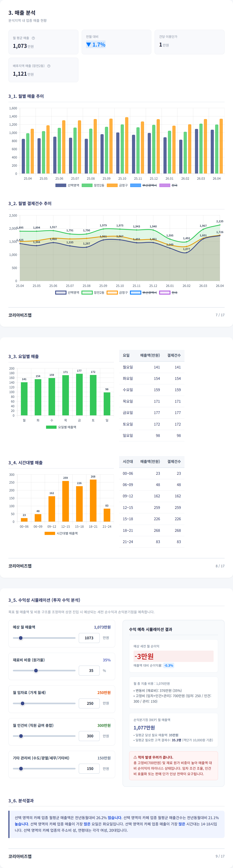
Task: Click the 3_6. 분석결과 heading
Action: 21,801
